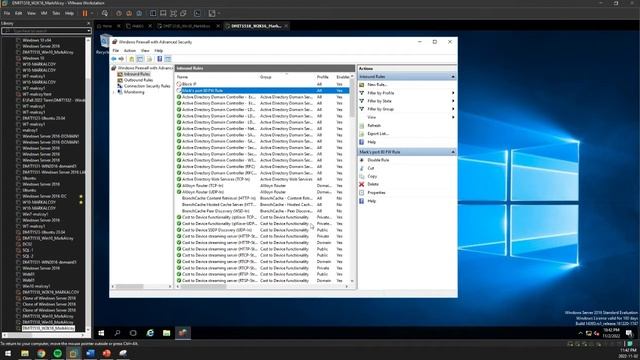The width and height of the screenshot is (640, 360).
Task: Click the Help icon in the firewall toolbar
Action: (x=160, y=59)
